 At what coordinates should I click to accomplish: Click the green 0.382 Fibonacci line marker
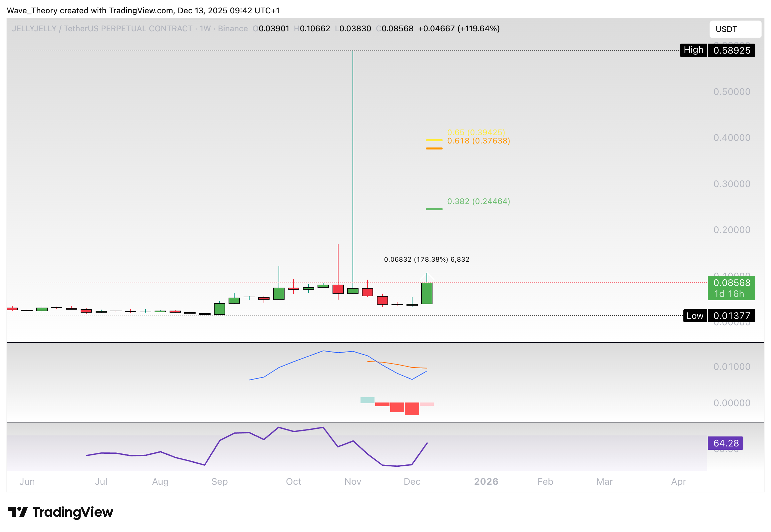[x=434, y=209]
